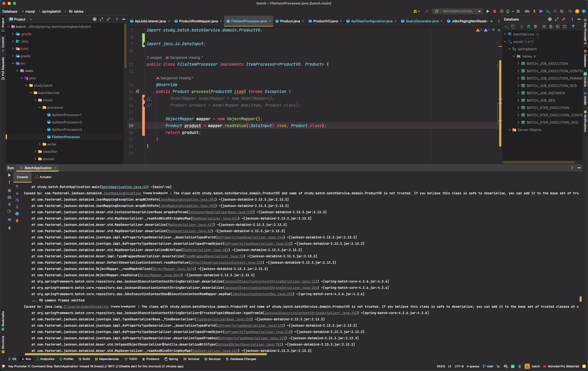Toggle soft-wrap in the Run console
588x371 pixels.
click(17, 200)
